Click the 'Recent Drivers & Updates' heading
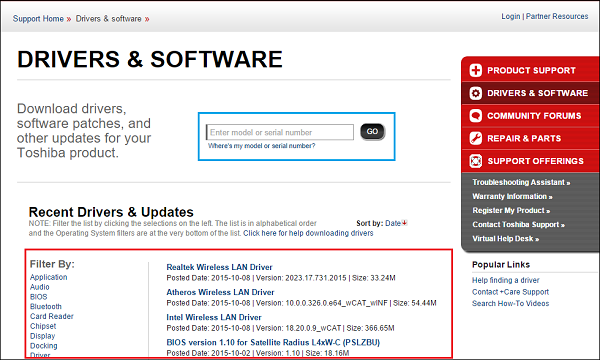 coord(111,212)
